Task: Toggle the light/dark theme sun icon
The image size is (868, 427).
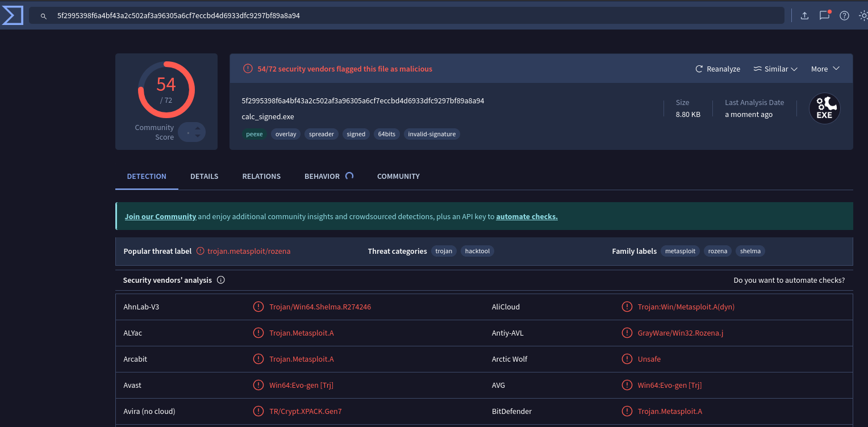Action: coord(863,16)
